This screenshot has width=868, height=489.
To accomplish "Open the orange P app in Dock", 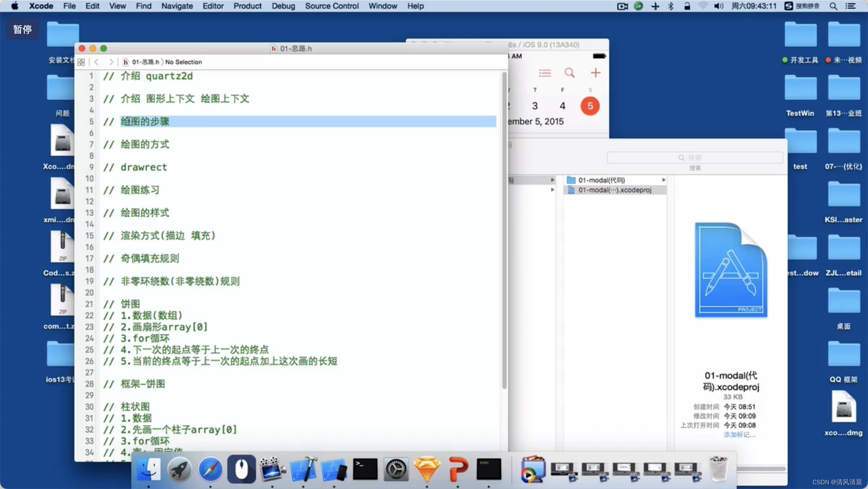I will (x=458, y=469).
